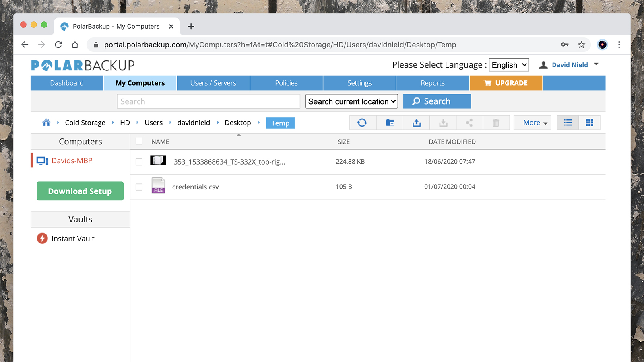Go to Cold Storage breadcrumb
This screenshot has height=362, width=644.
pyautogui.click(x=85, y=123)
